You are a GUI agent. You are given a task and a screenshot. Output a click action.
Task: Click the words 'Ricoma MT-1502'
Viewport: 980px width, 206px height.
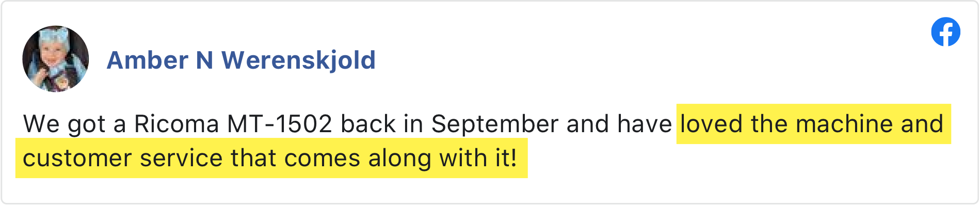coord(233,124)
